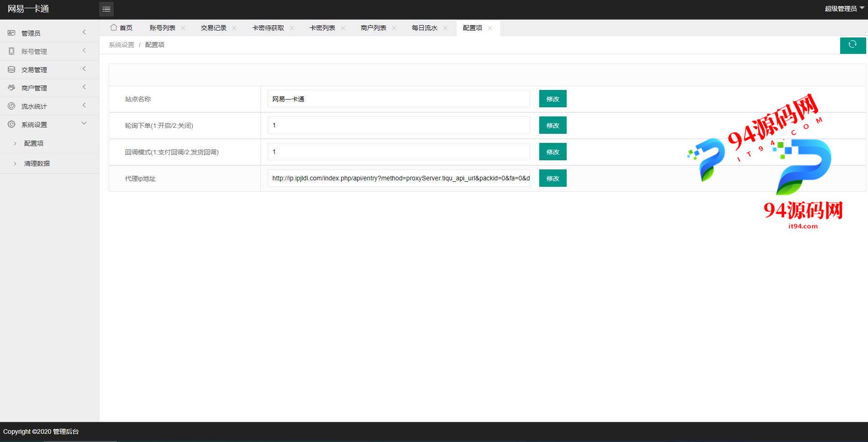
Task: Click the 商户管理 handshake icon
Action: (11, 88)
